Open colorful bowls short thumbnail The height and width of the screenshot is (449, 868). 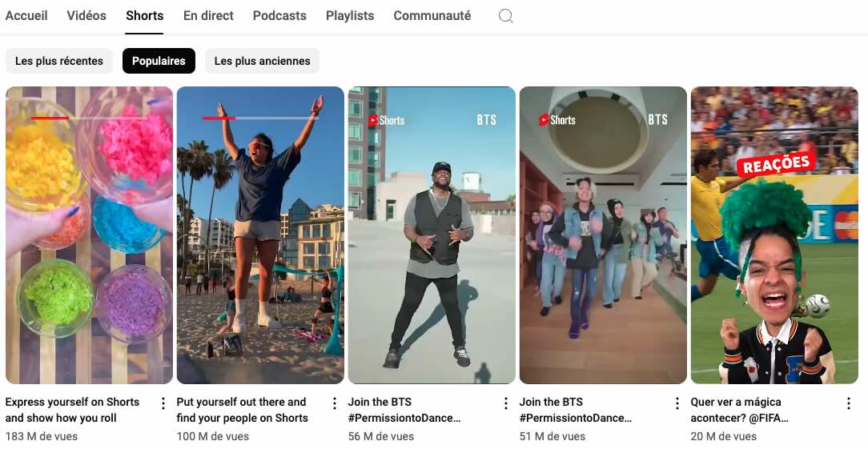(89, 235)
